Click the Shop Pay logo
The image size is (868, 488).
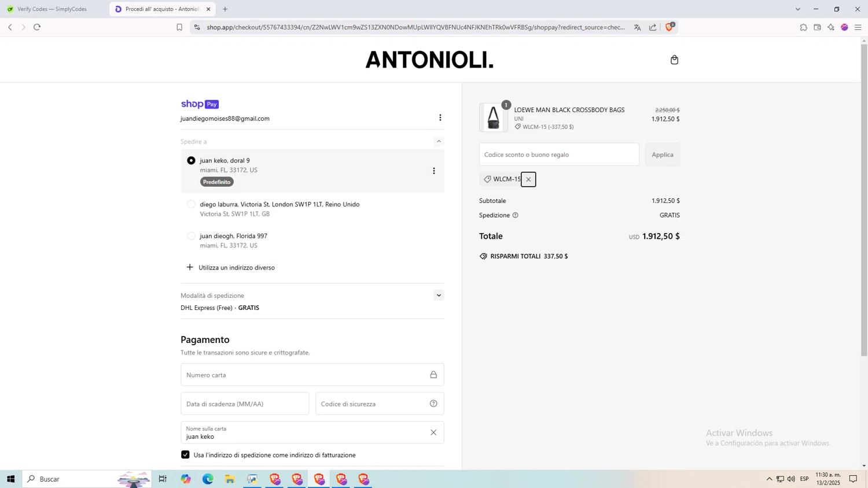pos(200,104)
